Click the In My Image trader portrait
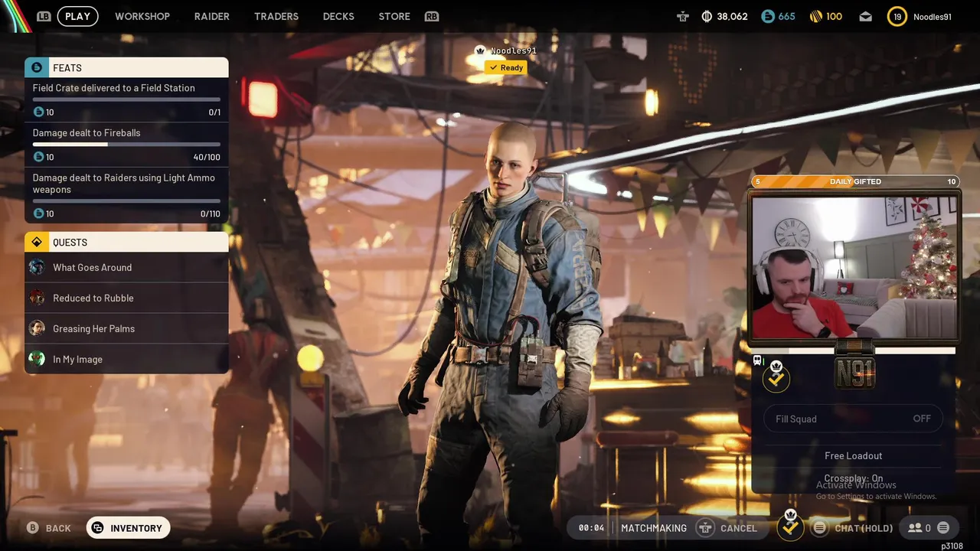 (x=37, y=359)
